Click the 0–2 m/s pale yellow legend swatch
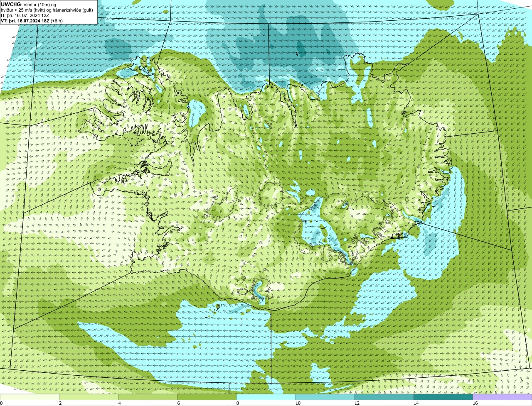Viewport: 532px width, 406px height. pos(30,397)
